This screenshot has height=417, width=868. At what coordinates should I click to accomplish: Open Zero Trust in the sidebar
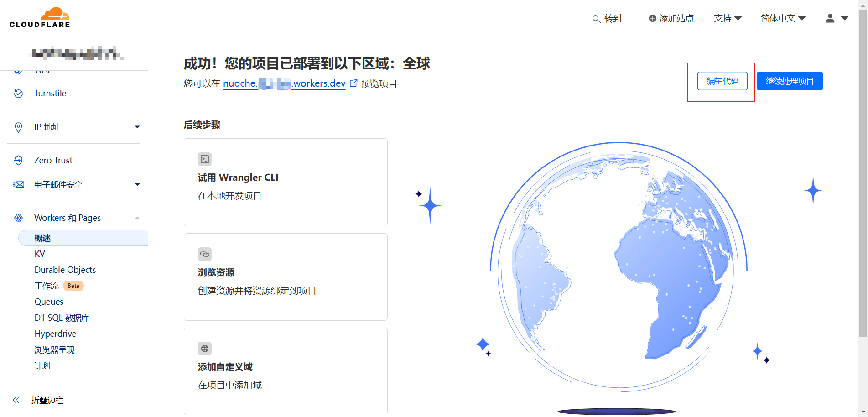tap(53, 160)
